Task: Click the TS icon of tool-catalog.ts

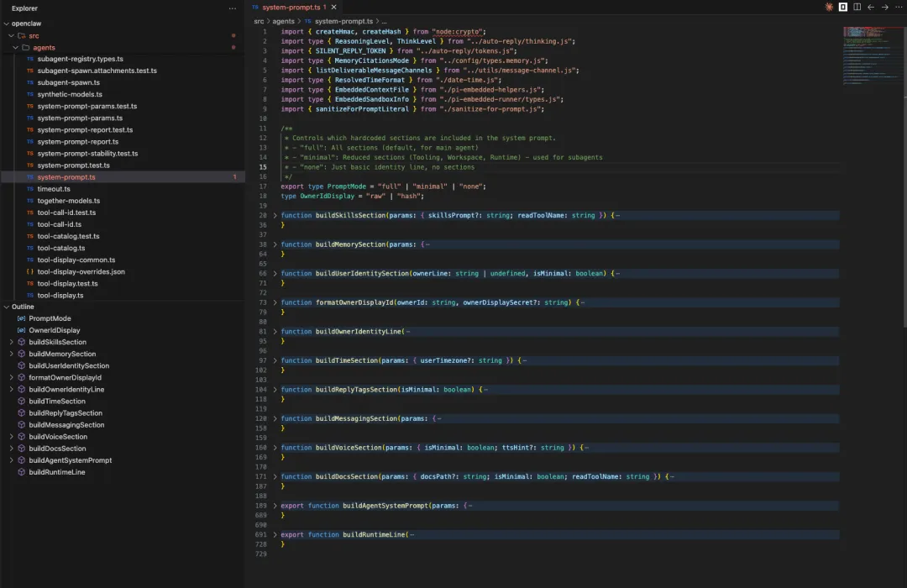Action: (x=30, y=248)
